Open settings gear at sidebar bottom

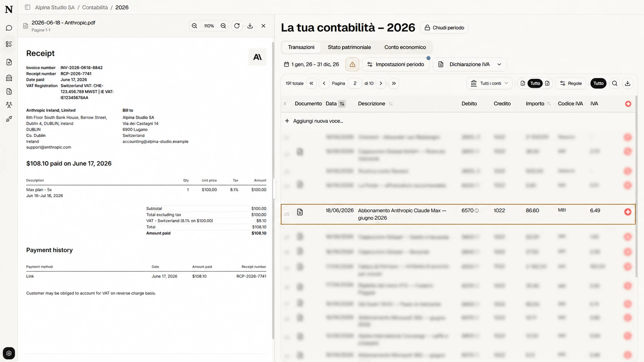coord(9,353)
